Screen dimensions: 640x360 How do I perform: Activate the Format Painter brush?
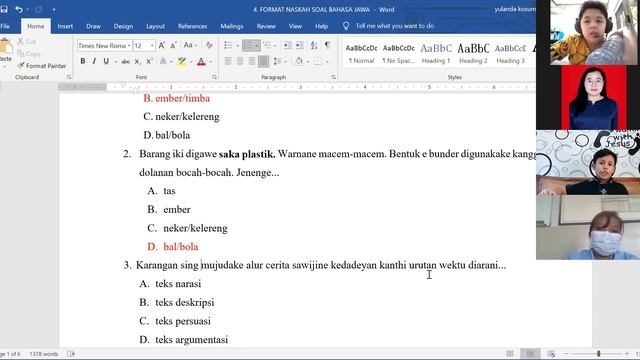tap(41, 65)
